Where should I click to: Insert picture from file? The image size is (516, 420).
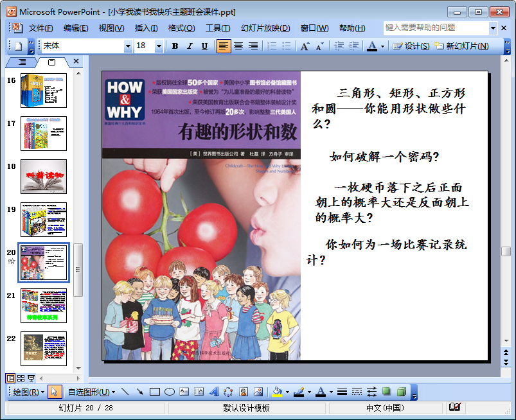coord(258,392)
